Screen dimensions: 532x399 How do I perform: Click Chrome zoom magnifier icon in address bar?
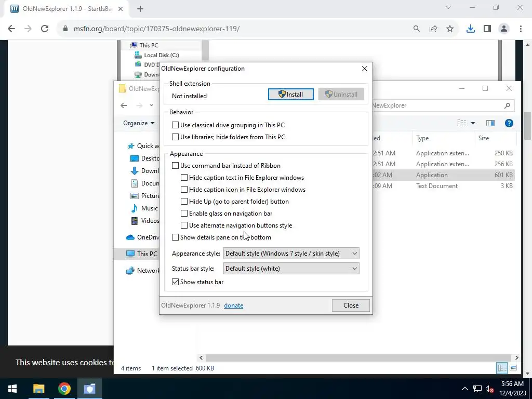pyautogui.click(x=416, y=29)
